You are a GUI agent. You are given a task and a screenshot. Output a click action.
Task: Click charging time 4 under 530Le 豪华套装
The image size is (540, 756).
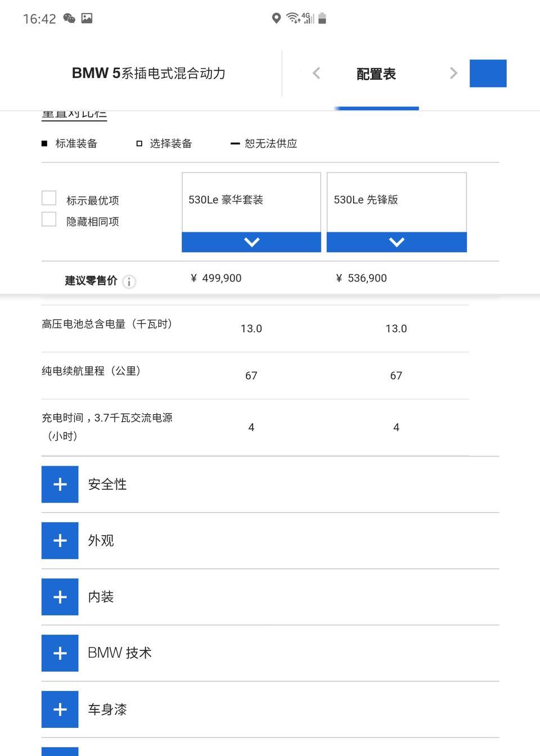tap(251, 427)
